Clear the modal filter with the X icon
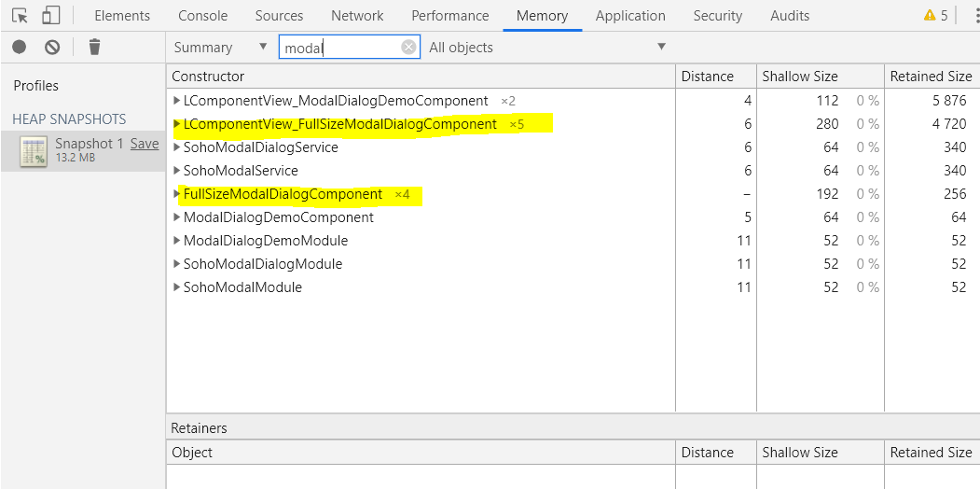This screenshot has height=489, width=980. (x=408, y=48)
